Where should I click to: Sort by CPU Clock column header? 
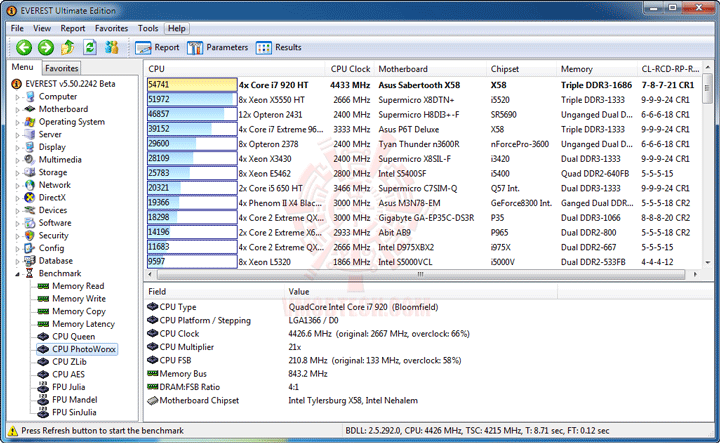pyautogui.click(x=350, y=69)
